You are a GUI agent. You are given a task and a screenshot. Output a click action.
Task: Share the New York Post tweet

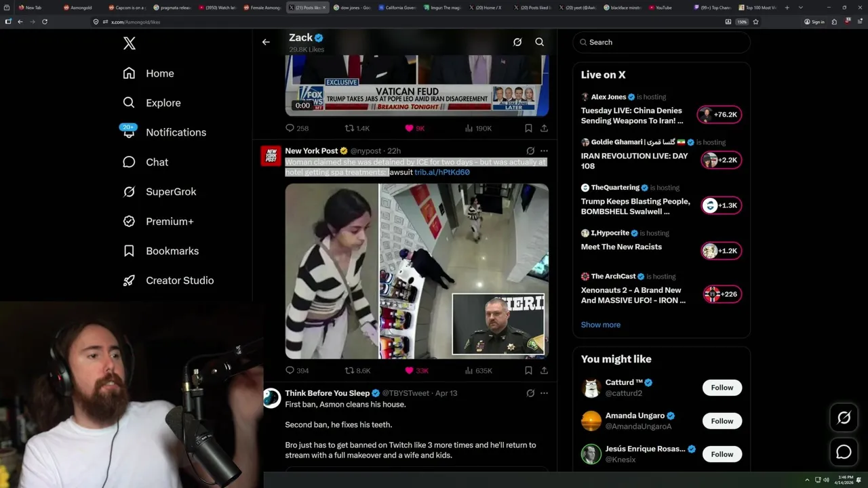point(544,371)
